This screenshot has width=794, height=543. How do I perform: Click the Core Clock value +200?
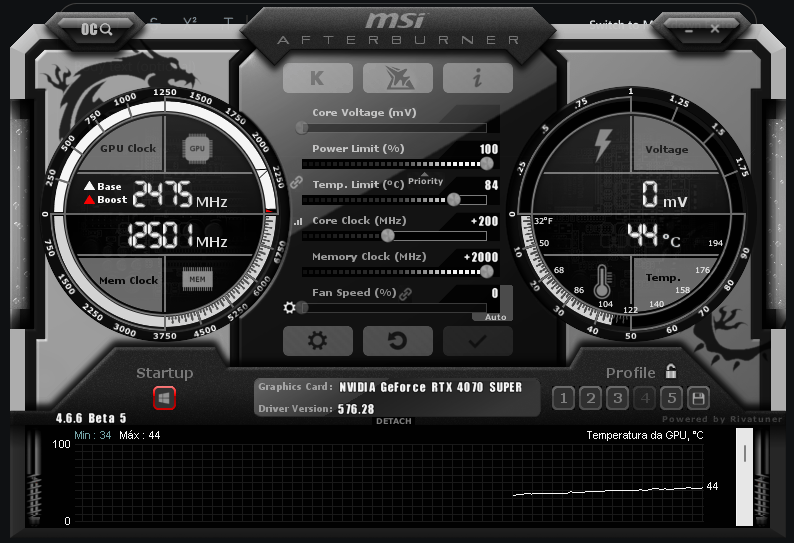[484, 221]
